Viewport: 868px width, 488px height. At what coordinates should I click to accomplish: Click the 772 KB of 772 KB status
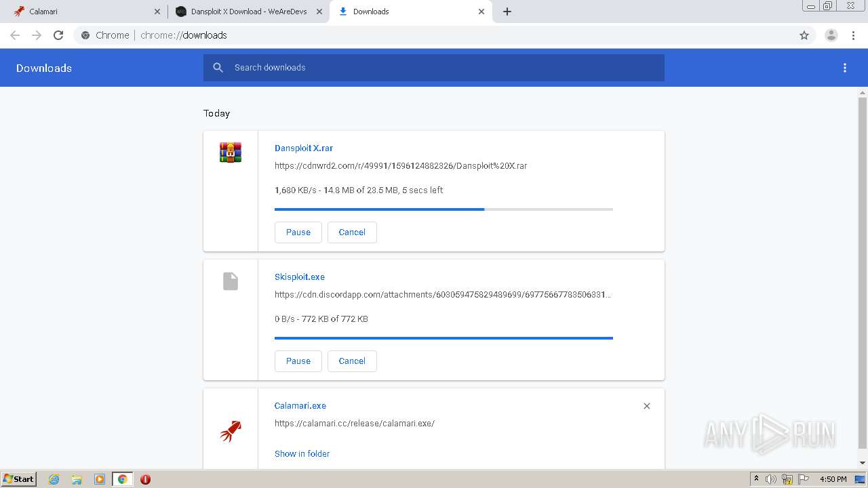point(321,319)
